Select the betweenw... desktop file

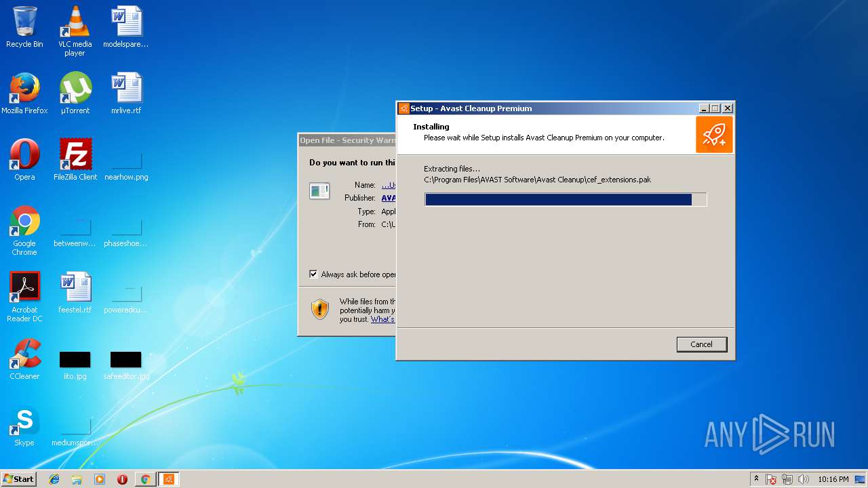[x=75, y=233]
